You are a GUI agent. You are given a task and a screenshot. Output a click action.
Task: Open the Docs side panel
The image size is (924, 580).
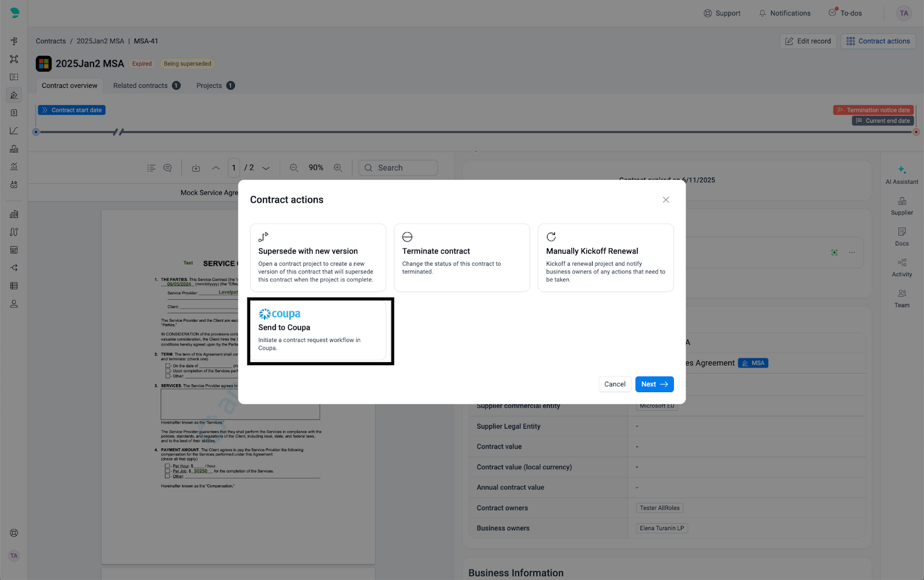[x=901, y=236]
